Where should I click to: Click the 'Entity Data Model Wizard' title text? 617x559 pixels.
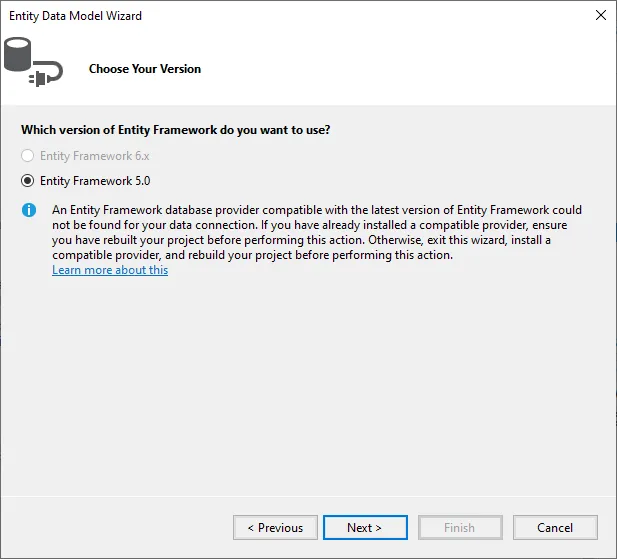coord(76,16)
